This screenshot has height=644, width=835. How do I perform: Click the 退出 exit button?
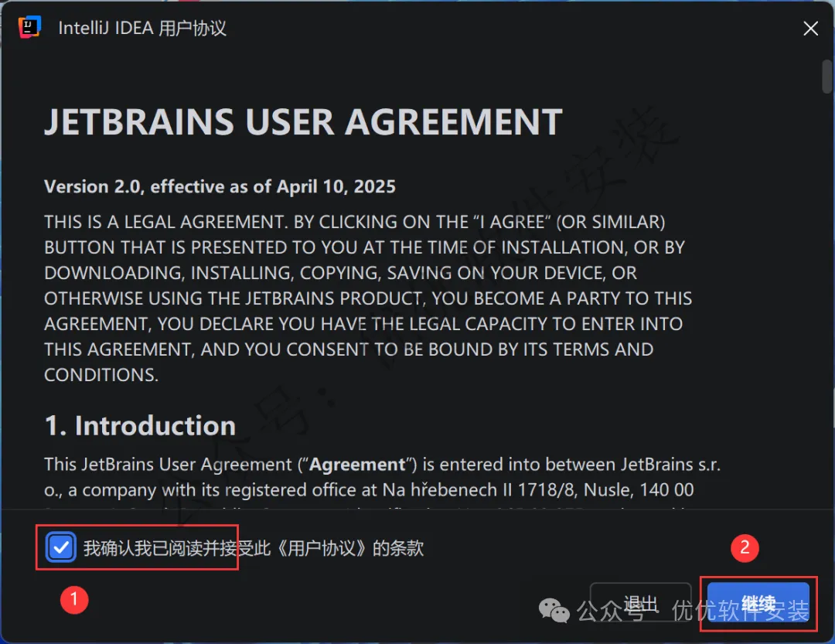tap(641, 603)
